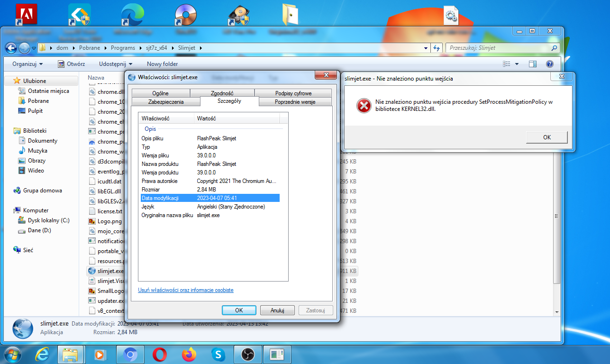
Task: Open OBS Studio from the taskbar
Action: pyautogui.click(x=247, y=354)
